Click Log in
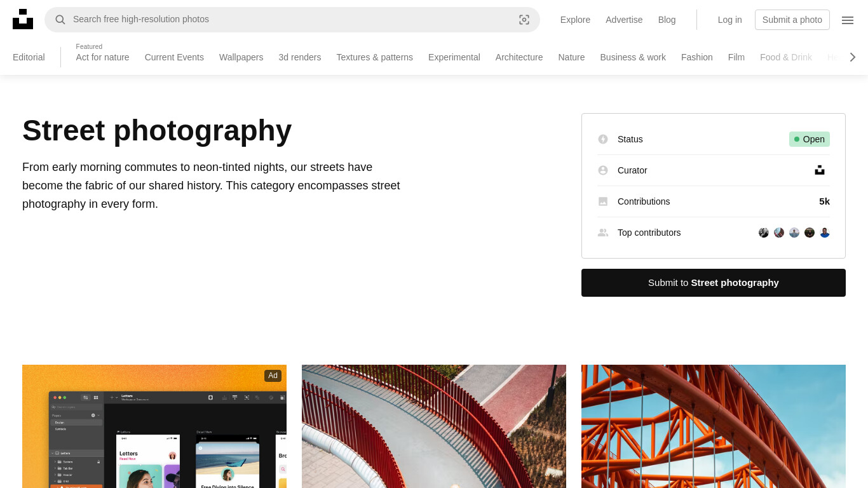Image resolution: width=868 pixels, height=488 pixels. click(729, 20)
